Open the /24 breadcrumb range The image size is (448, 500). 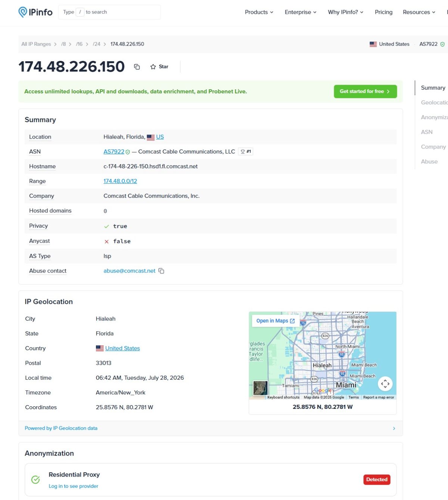(97, 44)
